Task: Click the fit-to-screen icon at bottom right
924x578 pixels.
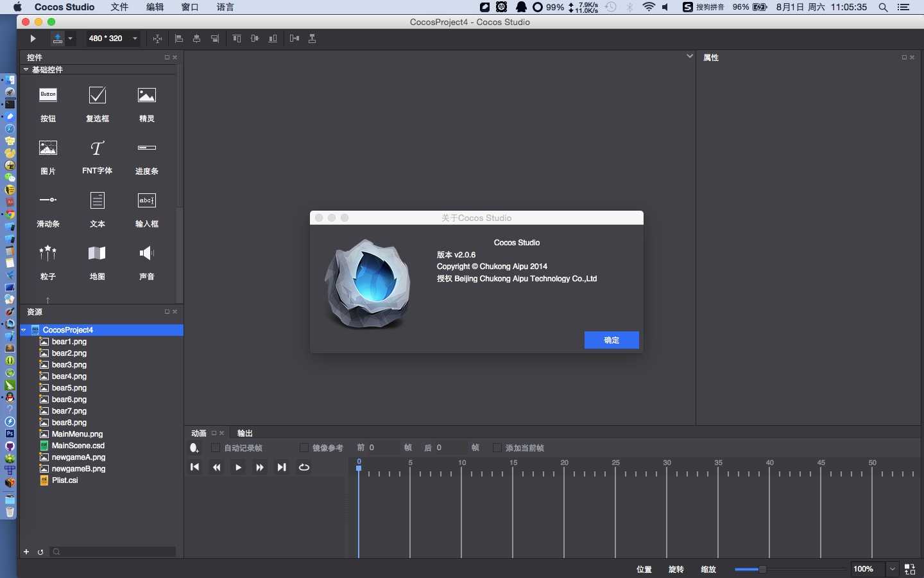Action: click(910, 570)
